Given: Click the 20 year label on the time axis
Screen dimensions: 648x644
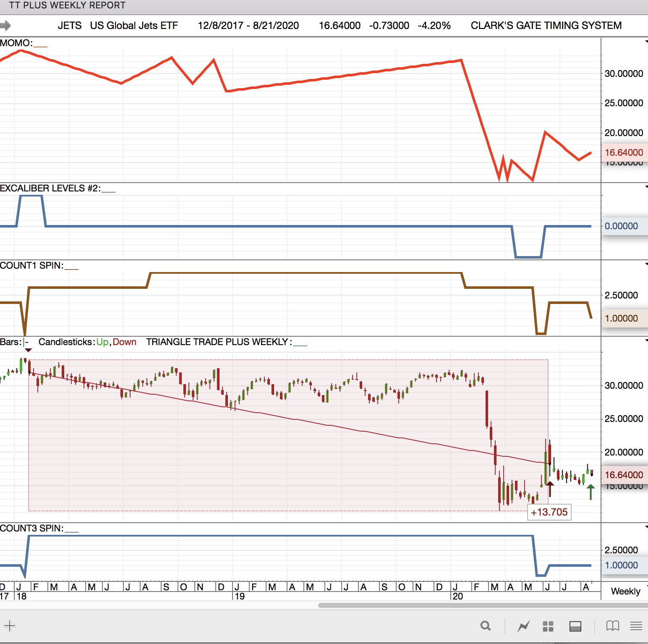Looking at the screenshot, I should point(458,596).
